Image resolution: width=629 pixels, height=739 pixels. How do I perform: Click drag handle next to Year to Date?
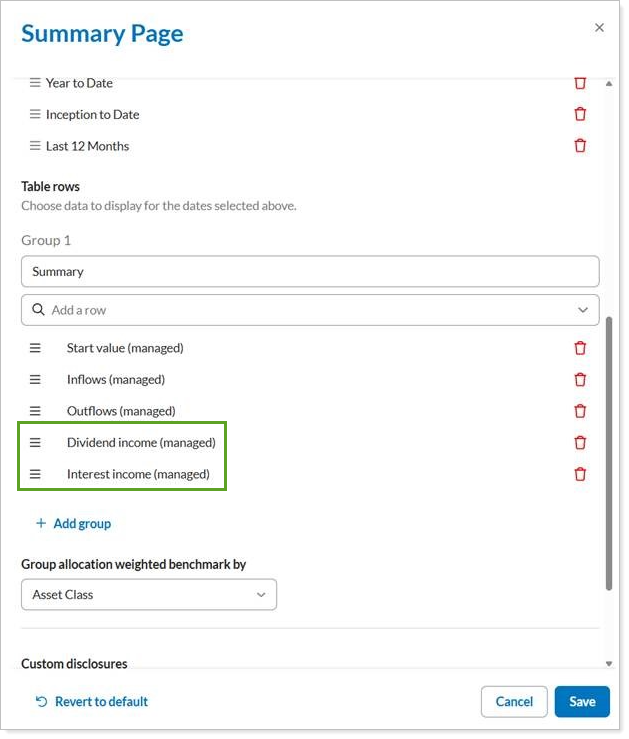tap(35, 83)
